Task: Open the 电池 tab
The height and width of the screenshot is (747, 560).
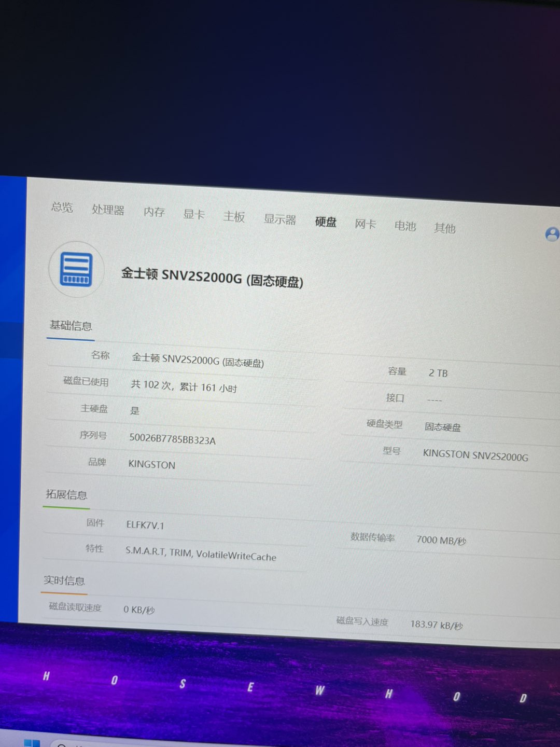Action: (x=405, y=226)
